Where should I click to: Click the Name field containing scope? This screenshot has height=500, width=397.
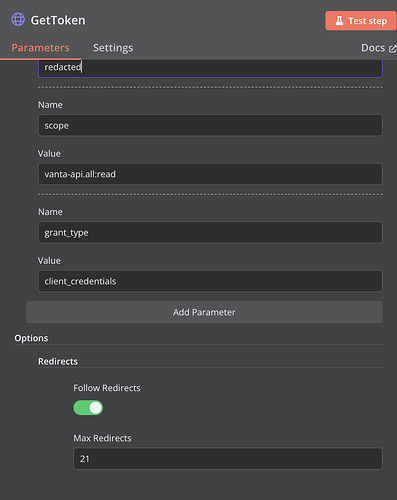[x=210, y=125]
